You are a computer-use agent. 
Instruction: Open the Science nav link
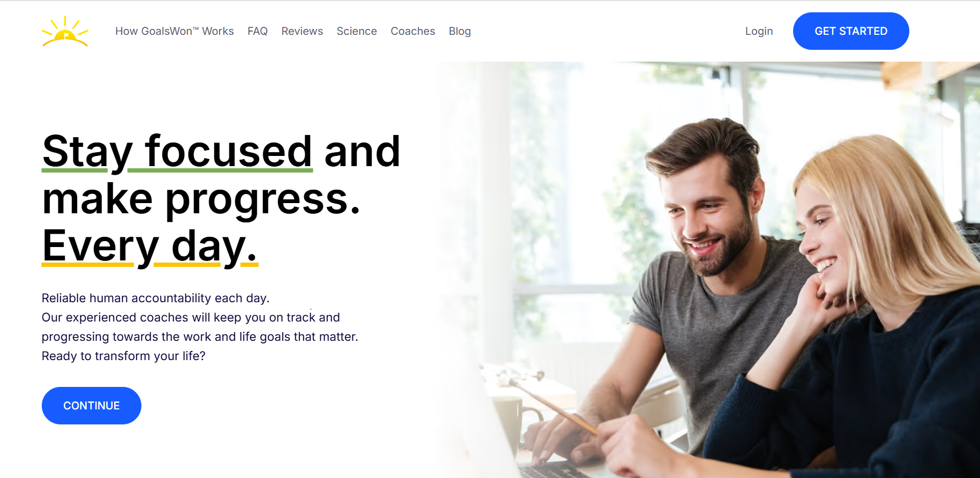[x=357, y=31]
